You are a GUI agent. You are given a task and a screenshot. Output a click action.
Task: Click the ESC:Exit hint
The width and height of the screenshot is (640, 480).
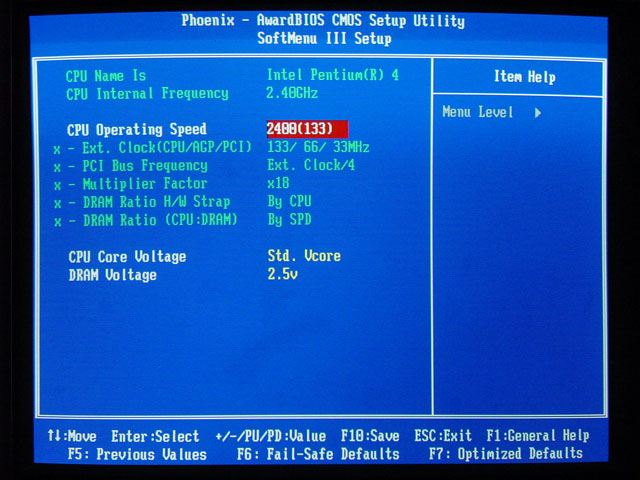click(x=443, y=436)
